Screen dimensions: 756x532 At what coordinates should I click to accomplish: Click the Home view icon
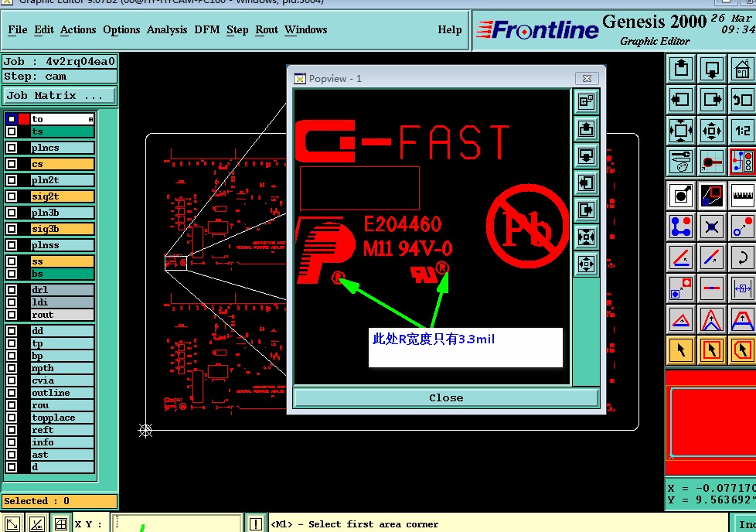[x=743, y=69]
